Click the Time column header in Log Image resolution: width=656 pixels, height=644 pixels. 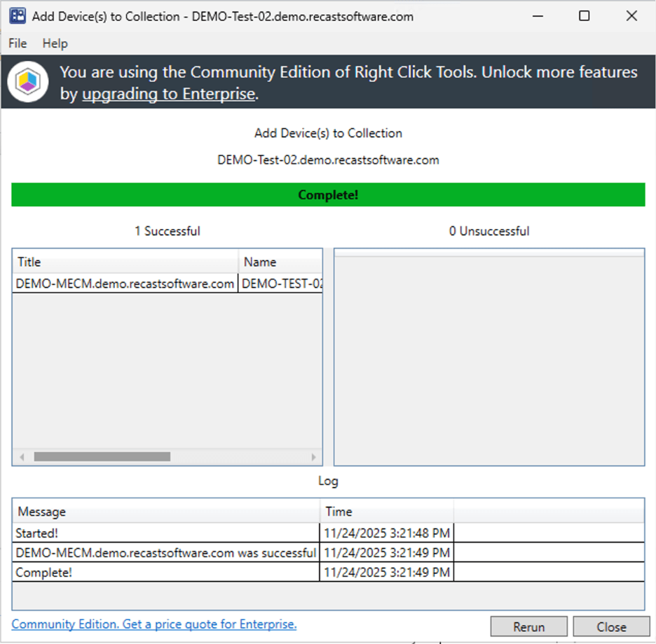click(x=387, y=512)
